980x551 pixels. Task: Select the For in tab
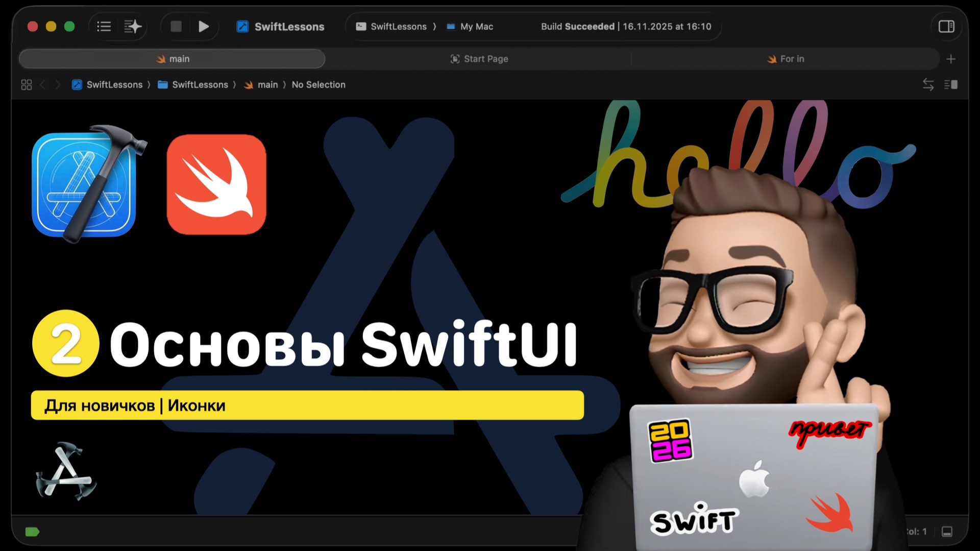[x=786, y=59]
